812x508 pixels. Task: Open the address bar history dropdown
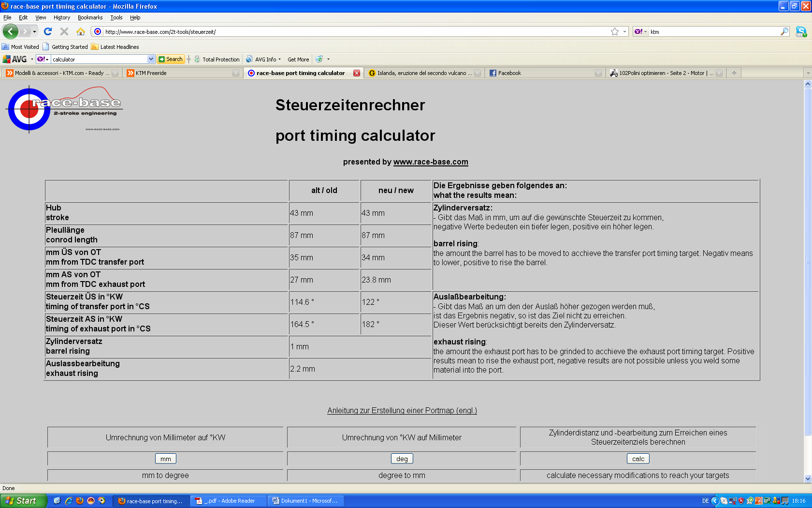tap(624, 31)
